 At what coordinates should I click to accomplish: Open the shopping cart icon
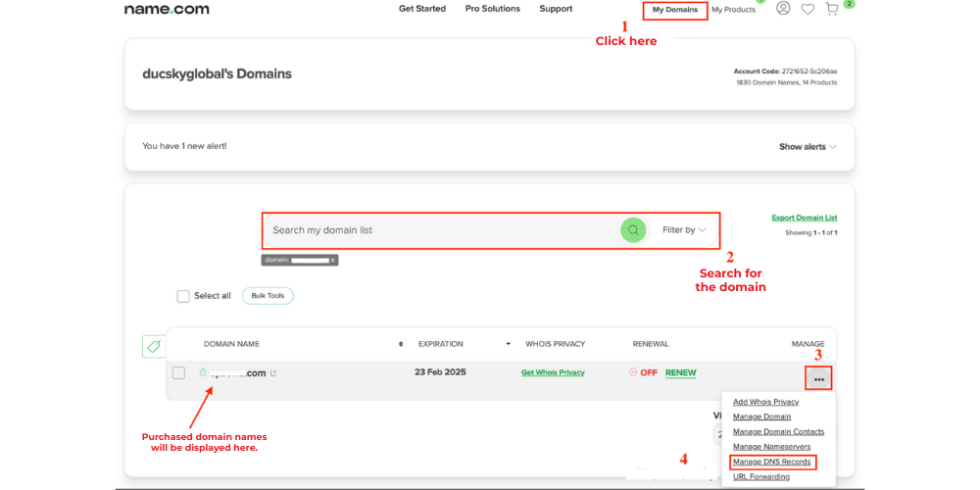[831, 9]
